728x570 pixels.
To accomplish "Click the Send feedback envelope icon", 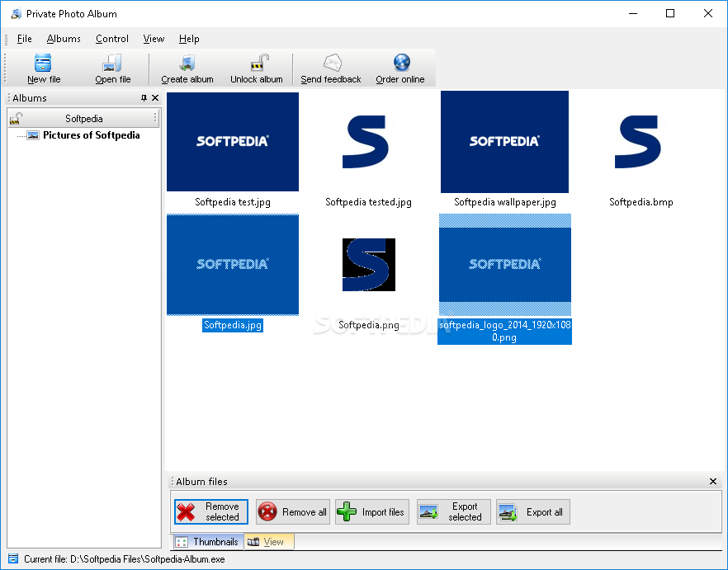I will 332,63.
